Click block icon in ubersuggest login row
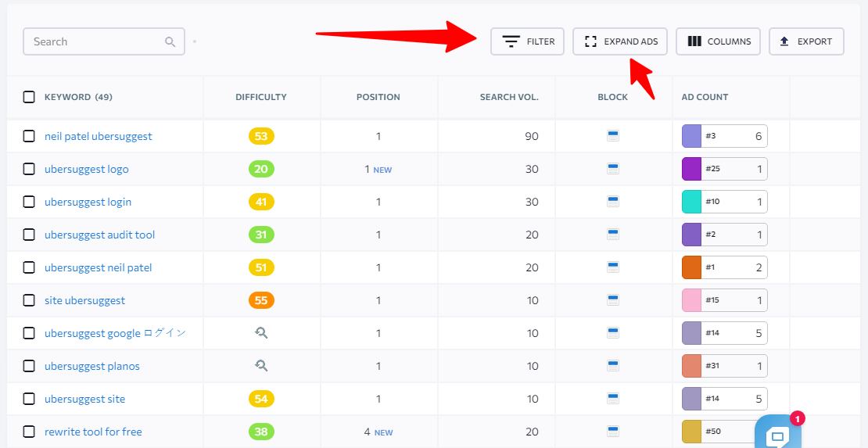The height and width of the screenshot is (448, 868). 613,202
